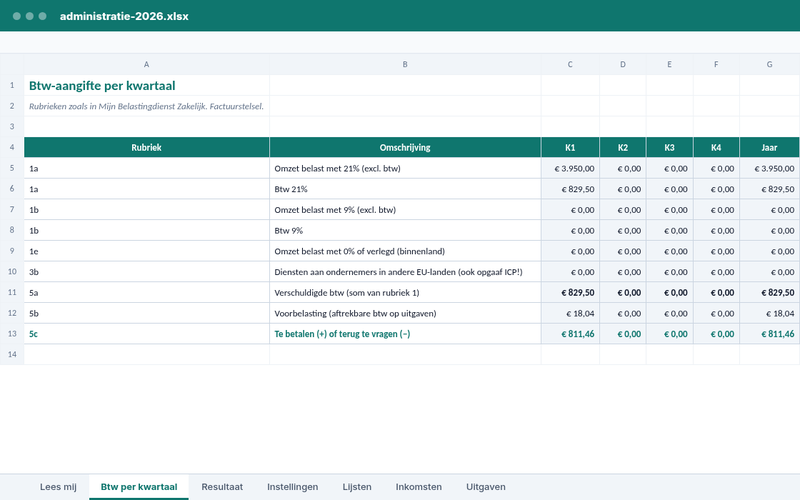Select the cell Verschuldigde btw (som van rubriek 1)
Image resolution: width=800 pixels, height=500 pixels.
point(405,292)
